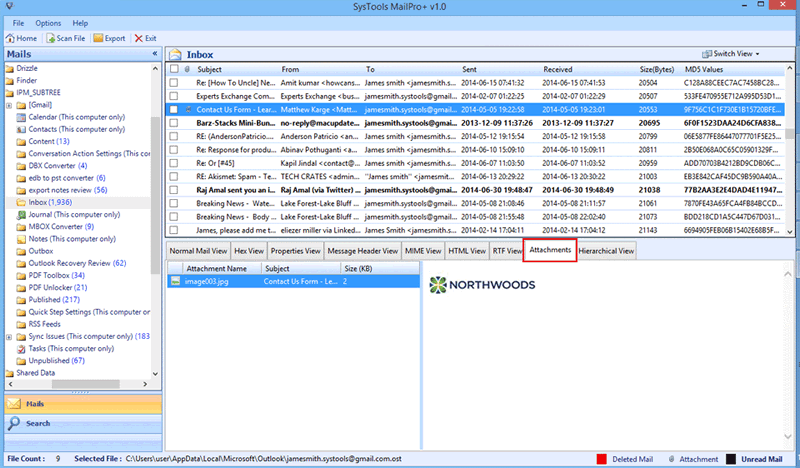Switch to the Normal Mail View tab
The width and height of the screenshot is (800, 468).
(x=198, y=251)
